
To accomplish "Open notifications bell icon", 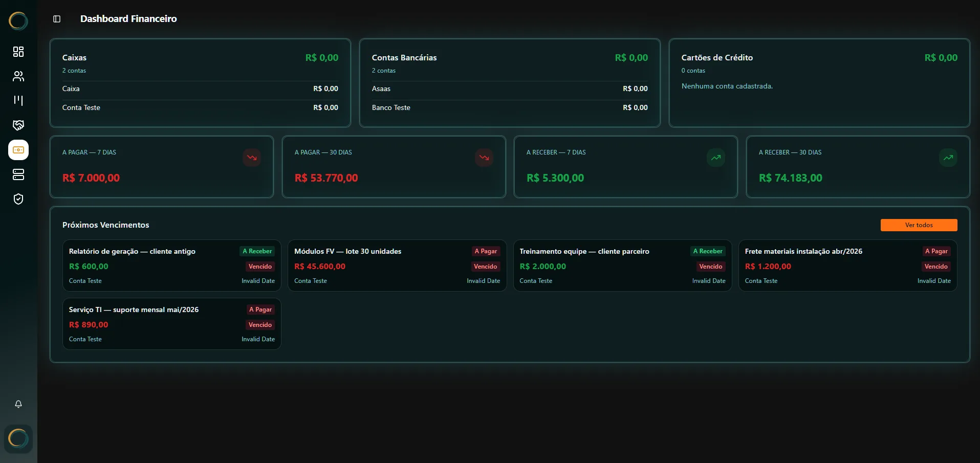I will (x=18, y=404).
